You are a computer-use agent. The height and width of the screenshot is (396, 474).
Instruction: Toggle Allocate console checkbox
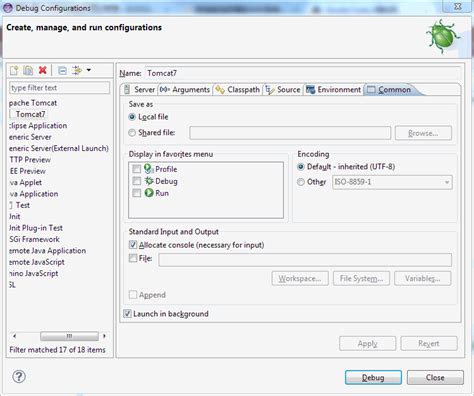tap(133, 245)
